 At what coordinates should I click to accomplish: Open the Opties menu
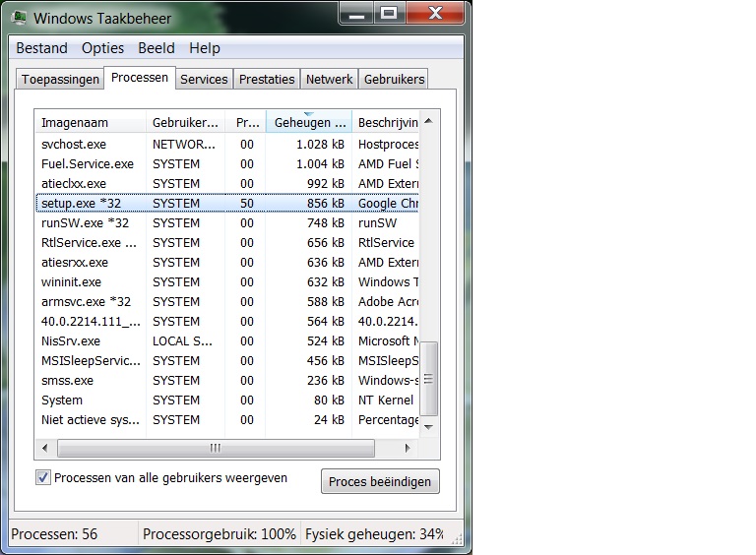tap(102, 48)
